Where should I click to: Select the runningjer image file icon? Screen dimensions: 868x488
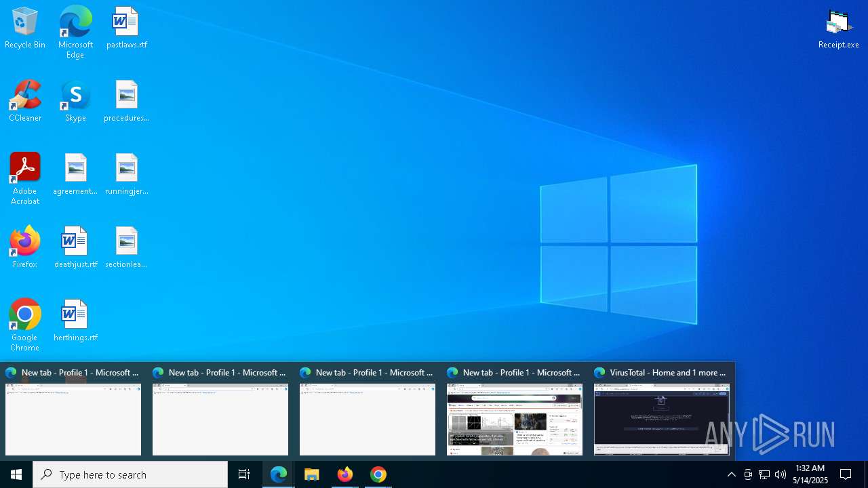coord(127,175)
